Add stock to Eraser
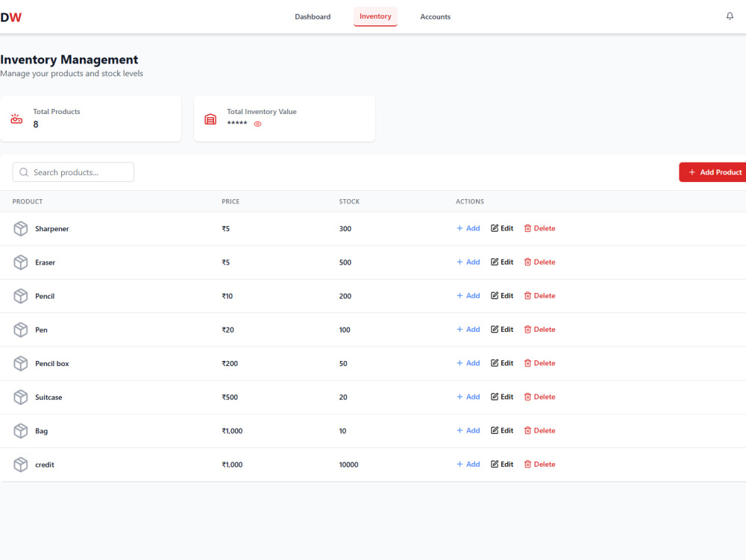This screenshot has height=560, width=746. point(468,262)
